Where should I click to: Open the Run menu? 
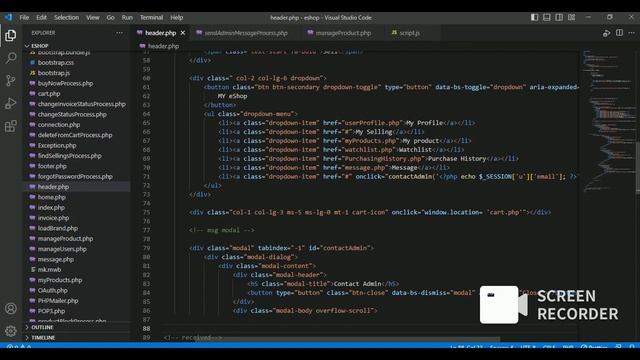(x=127, y=18)
